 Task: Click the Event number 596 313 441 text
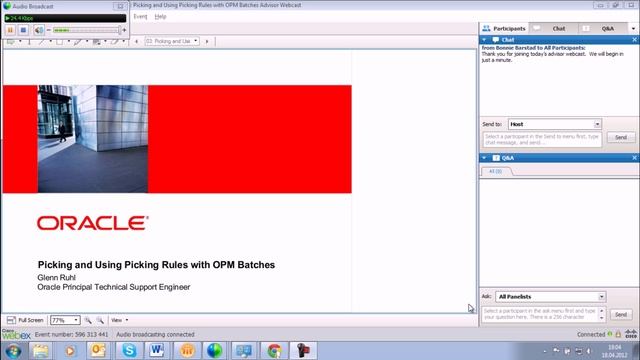coord(71,335)
